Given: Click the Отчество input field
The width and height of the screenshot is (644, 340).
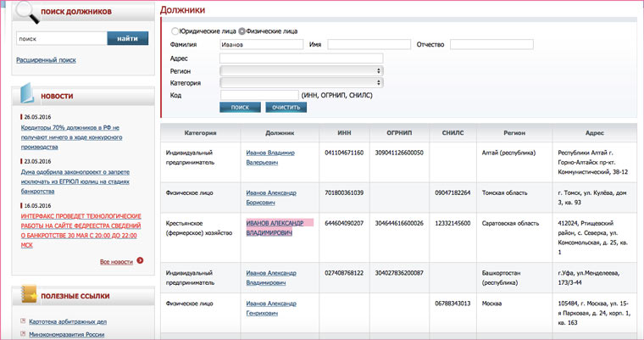Looking at the screenshot, I should tap(491, 44).
